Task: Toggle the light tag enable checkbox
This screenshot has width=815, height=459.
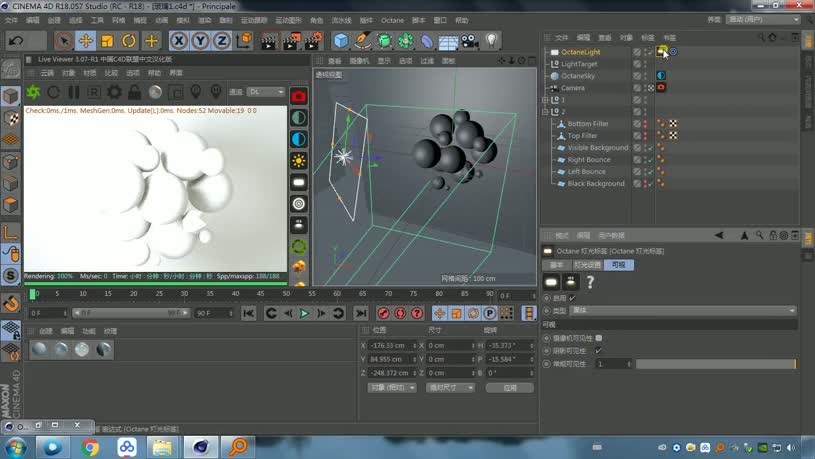Action: pyautogui.click(x=572, y=298)
